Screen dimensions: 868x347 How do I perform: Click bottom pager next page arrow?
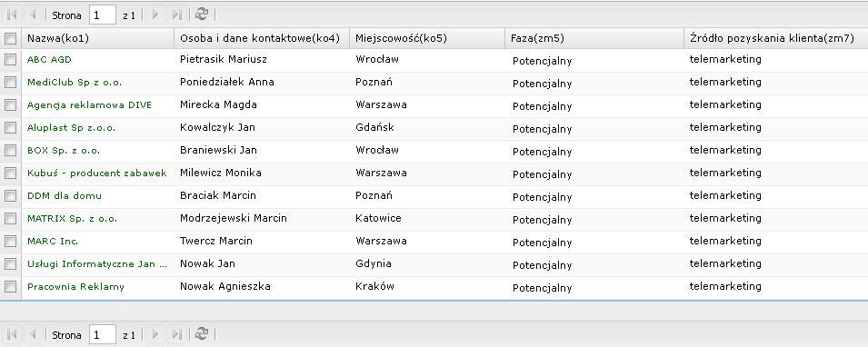pyautogui.click(x=155, y=334)
